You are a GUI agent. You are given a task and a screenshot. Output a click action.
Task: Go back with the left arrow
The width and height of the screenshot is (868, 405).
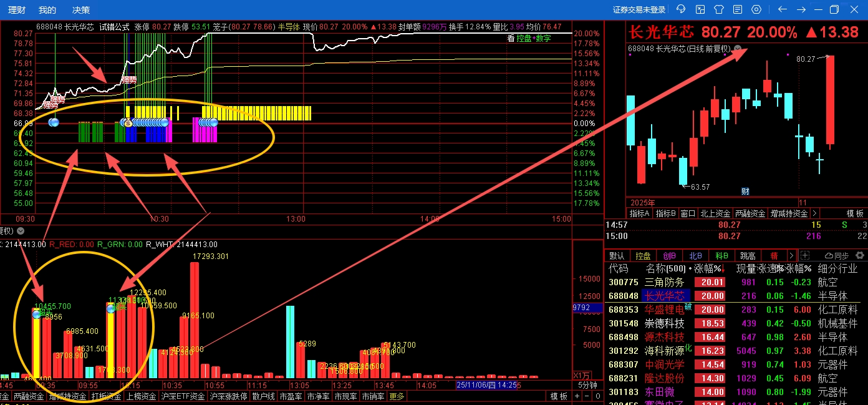pyautogui.click(x=783, y=9)
